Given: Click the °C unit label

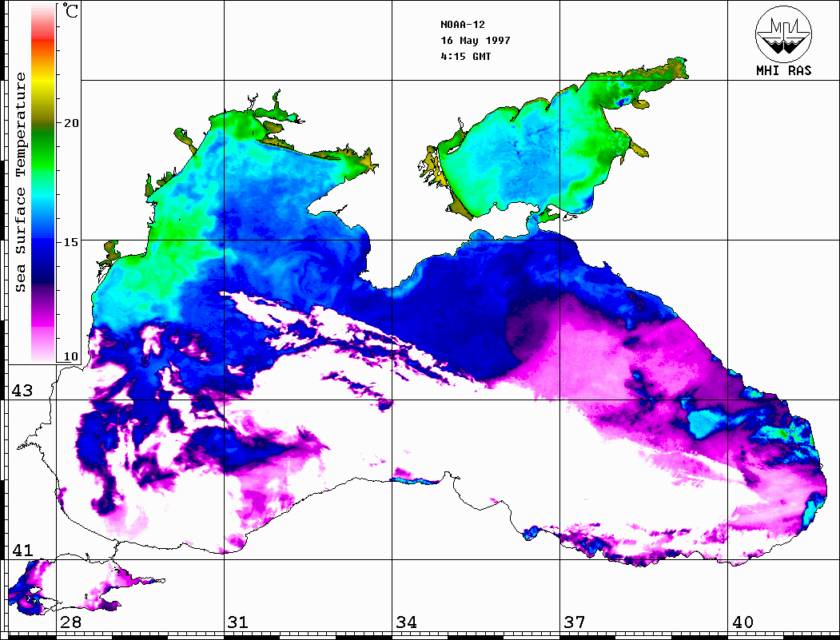Looking at the screenshot, I should (70, 10).
